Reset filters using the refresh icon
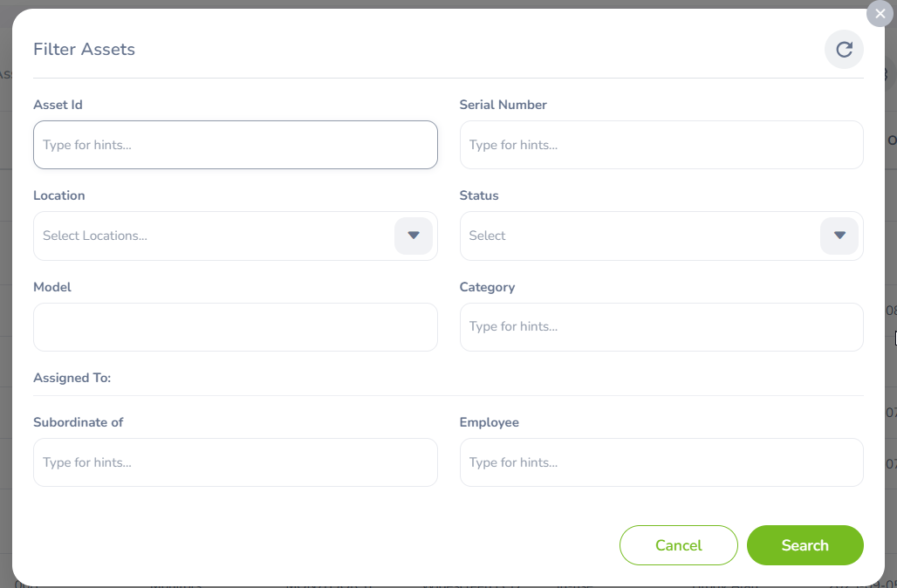Image resolution: width=897 pixels, height=588 pixels. [x=844, y=49]
